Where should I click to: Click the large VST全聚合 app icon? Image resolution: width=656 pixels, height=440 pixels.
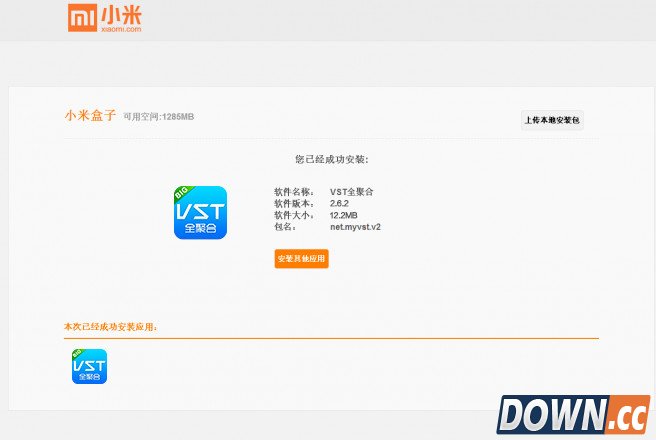(x=200, y=212)
